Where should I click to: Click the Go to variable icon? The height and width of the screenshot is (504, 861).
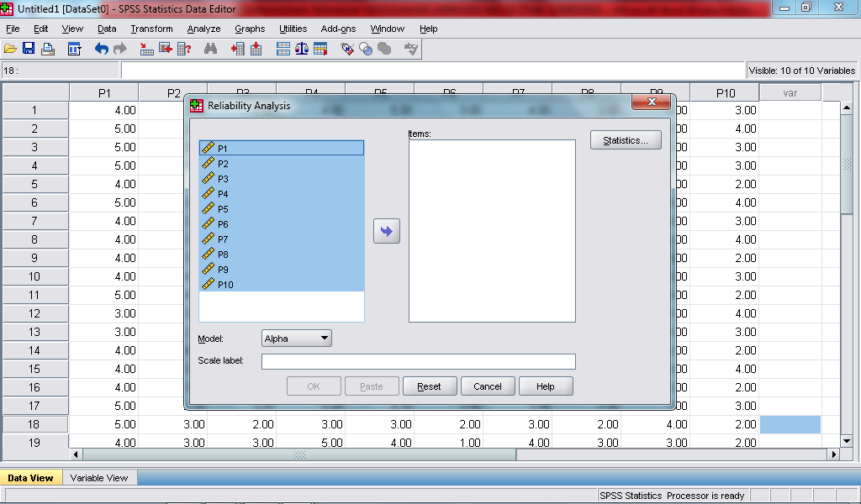coord(166,49)
